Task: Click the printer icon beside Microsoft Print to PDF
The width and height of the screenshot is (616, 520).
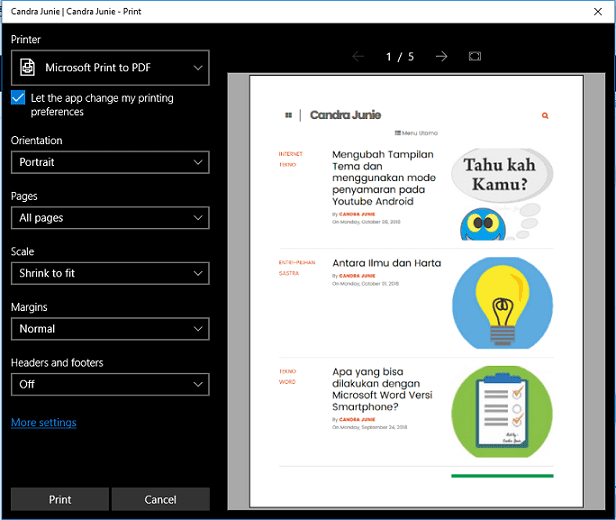Action: (28, 67)
